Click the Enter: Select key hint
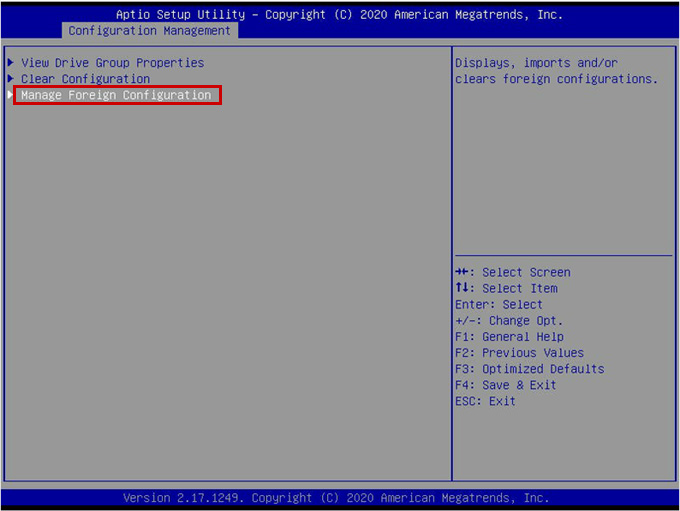 point(498,305)
